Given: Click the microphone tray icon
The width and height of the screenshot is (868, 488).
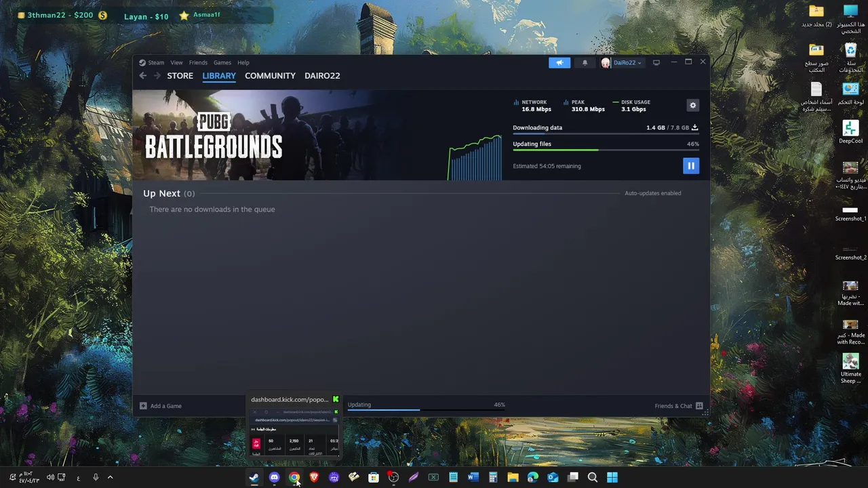Looking at the screenshot, I should [x=96, y=477].
